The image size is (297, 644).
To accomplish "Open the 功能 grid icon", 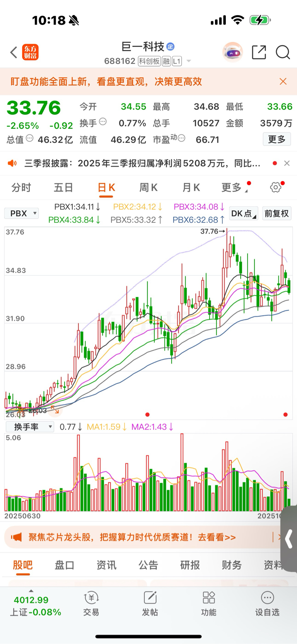I will point(209,598).
